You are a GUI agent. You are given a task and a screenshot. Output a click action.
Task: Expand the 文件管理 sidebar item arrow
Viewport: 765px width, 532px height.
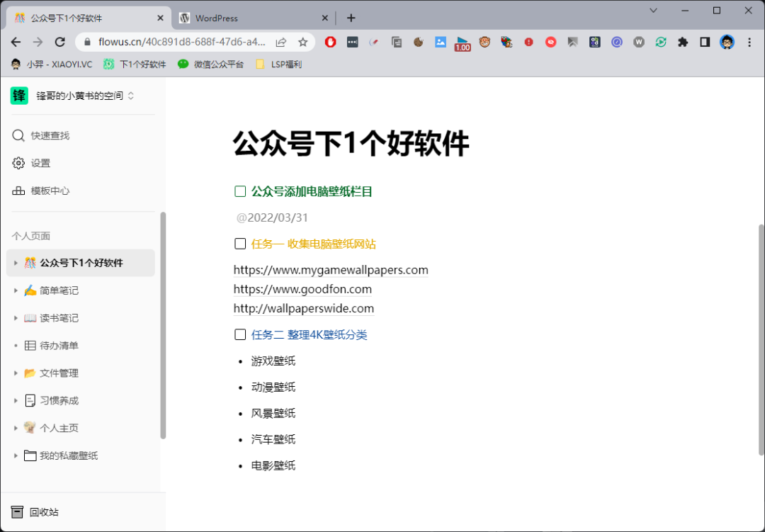16,373
